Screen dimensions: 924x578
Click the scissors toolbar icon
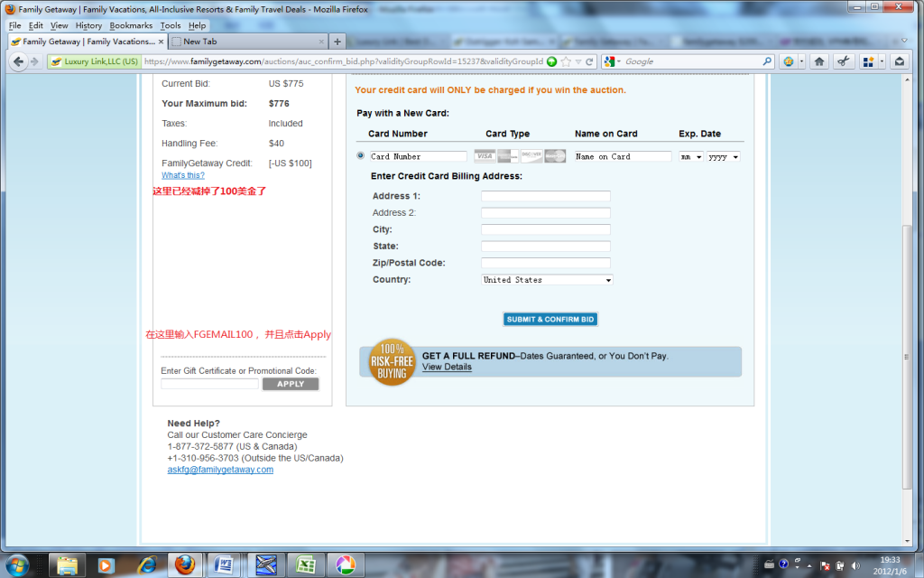pos(844,61)
